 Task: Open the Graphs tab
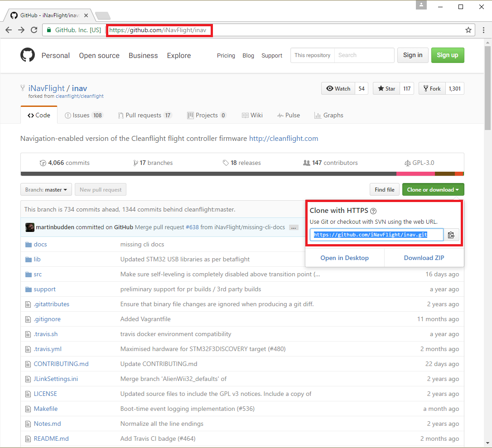pyautogui.click(x=329, y=115)
